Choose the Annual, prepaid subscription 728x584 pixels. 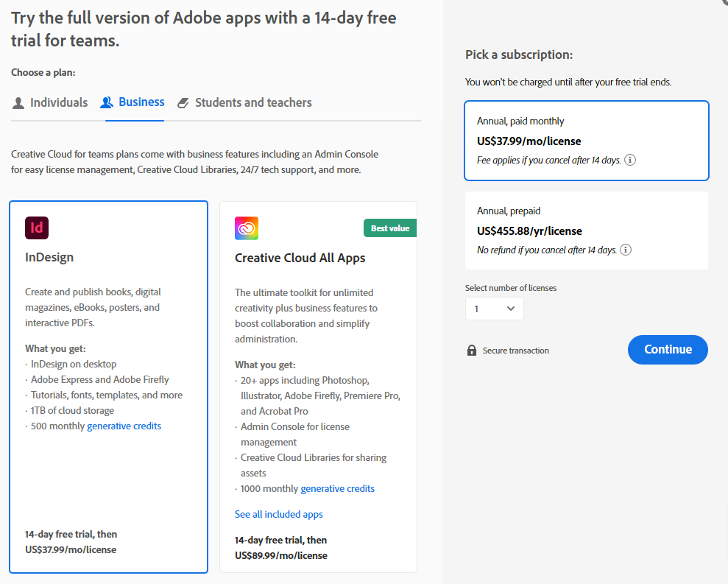(587, 231)
